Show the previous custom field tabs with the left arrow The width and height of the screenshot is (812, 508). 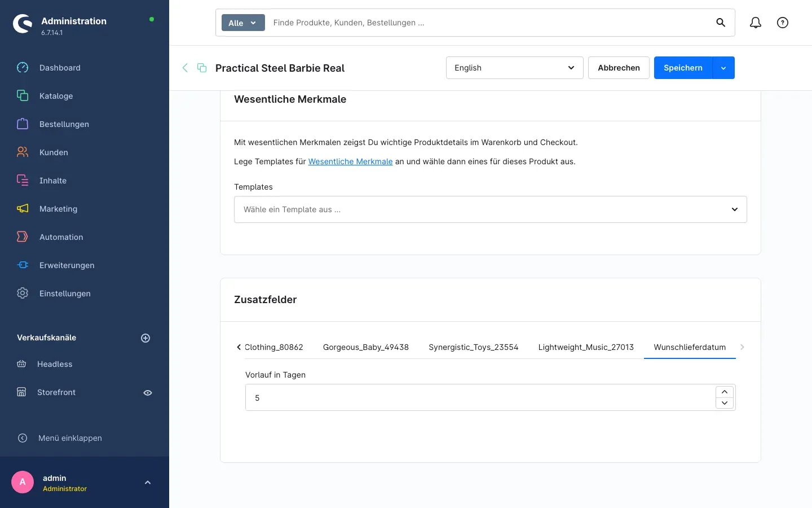pos(239,347)
